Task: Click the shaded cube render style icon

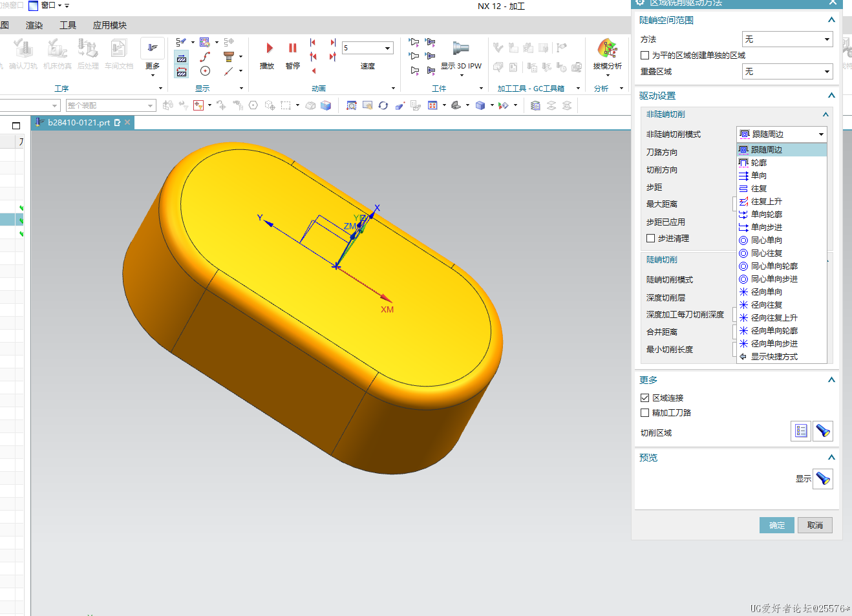Action: 326,105
